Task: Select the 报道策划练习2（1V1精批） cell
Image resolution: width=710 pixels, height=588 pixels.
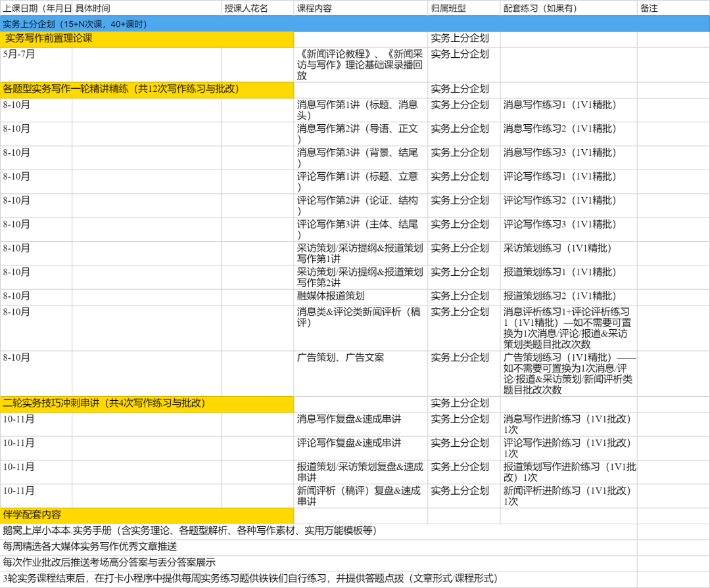Action: pos(569,298)
